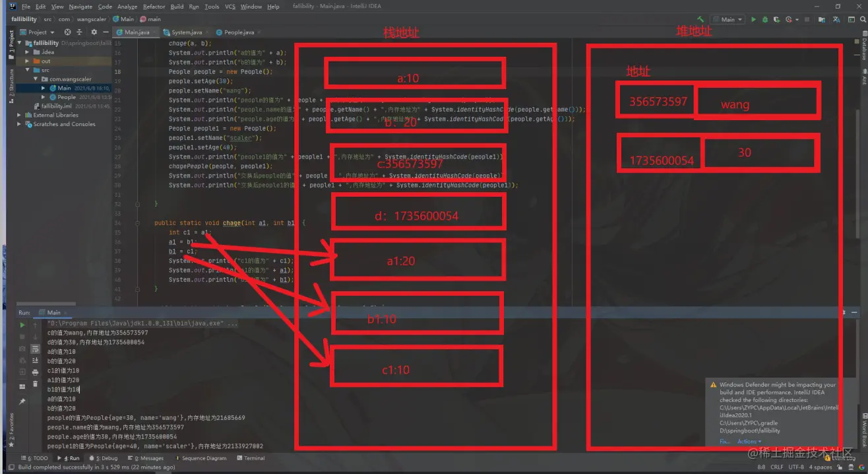Screen dimensions: 868x474
Task: Print console output using printer icon
Action: click(35, 372)
